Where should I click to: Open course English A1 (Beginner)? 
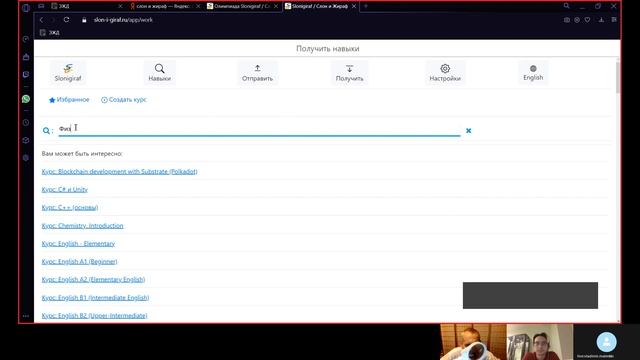click(79, 262)
